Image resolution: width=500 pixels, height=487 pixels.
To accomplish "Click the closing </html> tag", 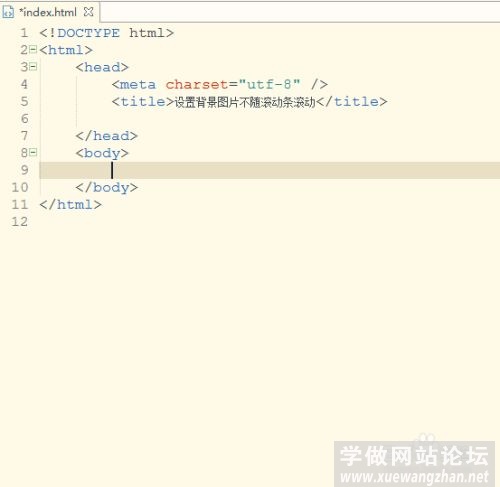I will (70, 205).
